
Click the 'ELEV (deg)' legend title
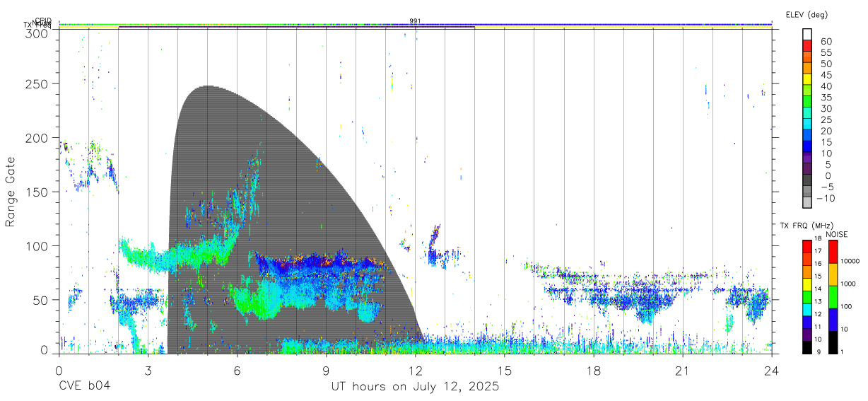click(807, 14)
